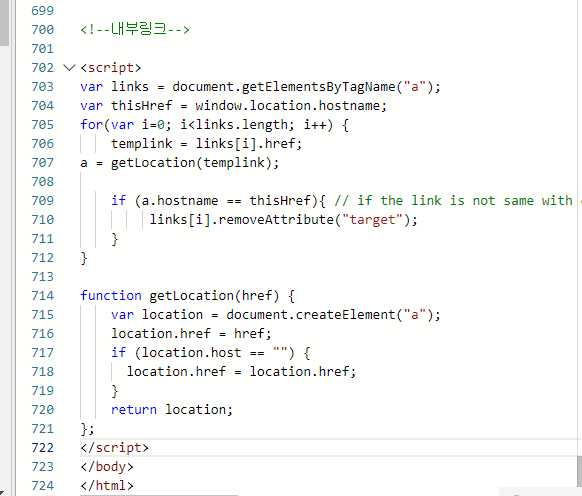This screenshot has height=496, width=582.
Task: Collapse the script block at line 702
Action: pyautogui.click(x=69, y=68)
